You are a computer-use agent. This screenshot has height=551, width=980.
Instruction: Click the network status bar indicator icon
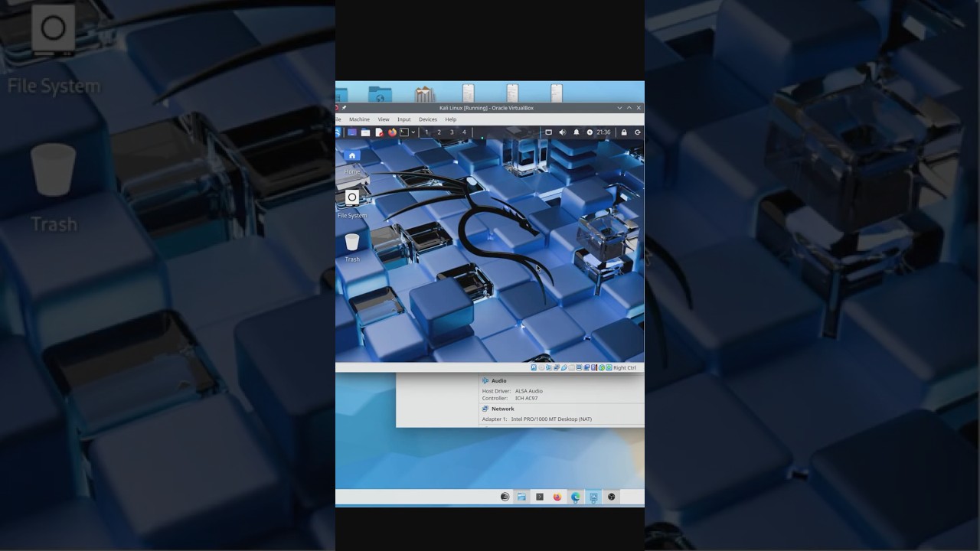point(557,367)
